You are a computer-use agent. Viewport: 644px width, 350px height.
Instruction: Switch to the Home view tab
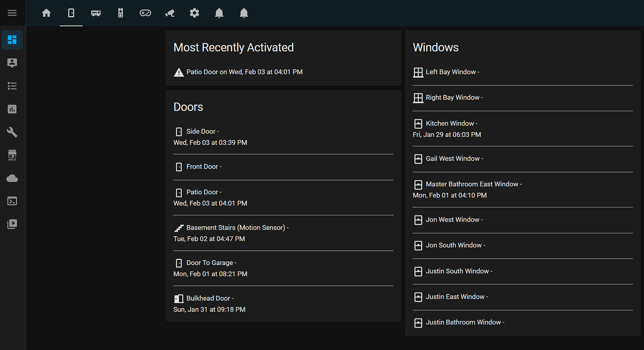[46, 13]
